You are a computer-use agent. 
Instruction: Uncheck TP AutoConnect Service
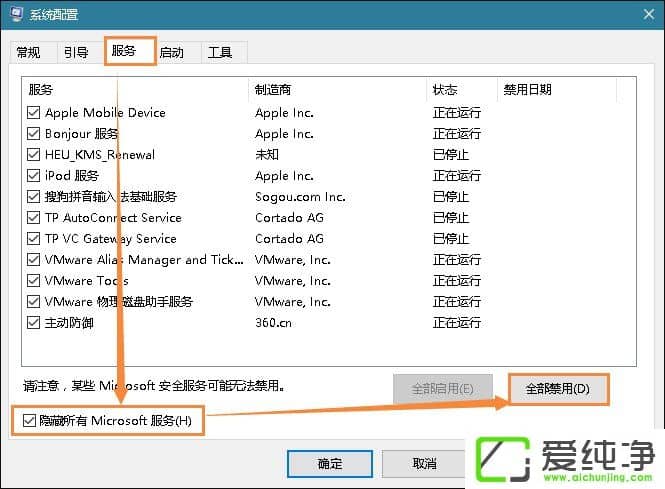[35, 218]
